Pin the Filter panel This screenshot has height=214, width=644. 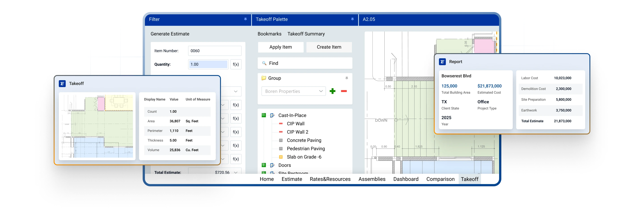(x=245, y=19)
